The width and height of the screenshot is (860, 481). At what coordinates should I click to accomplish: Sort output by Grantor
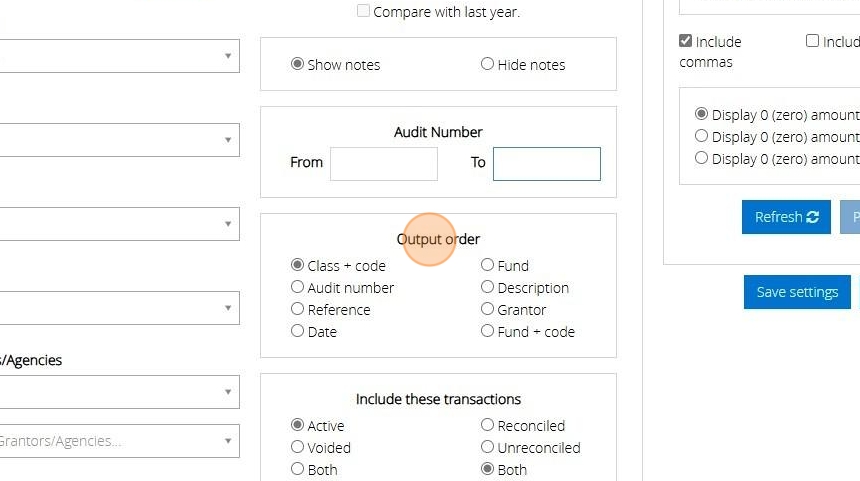pyautogui.click(x=488, y=309)
